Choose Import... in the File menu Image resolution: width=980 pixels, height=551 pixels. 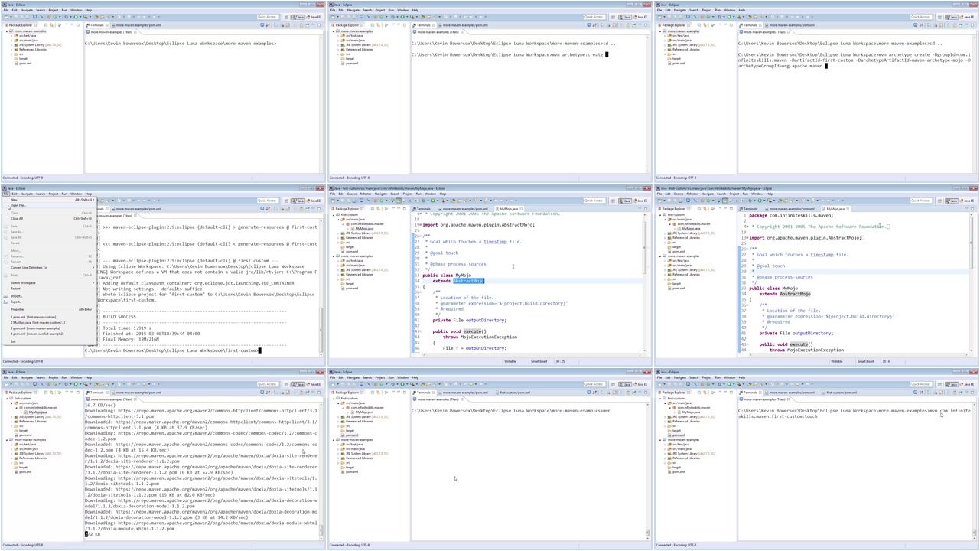50,296
